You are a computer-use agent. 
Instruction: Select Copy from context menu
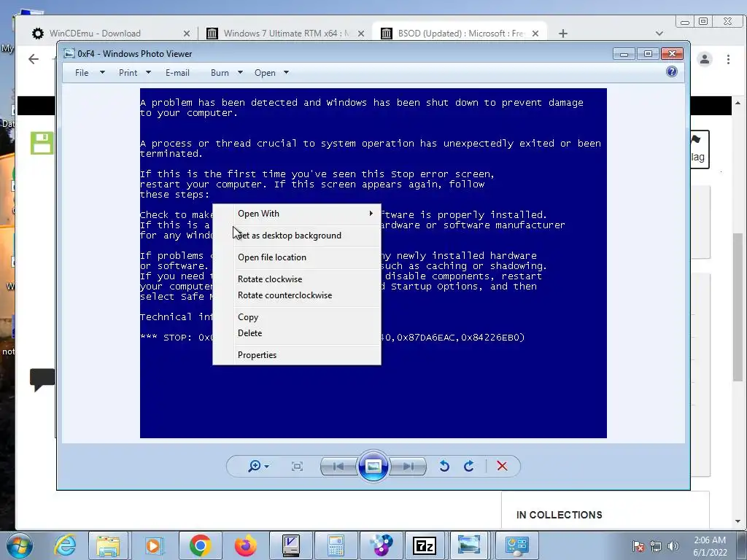click(297, 317)
